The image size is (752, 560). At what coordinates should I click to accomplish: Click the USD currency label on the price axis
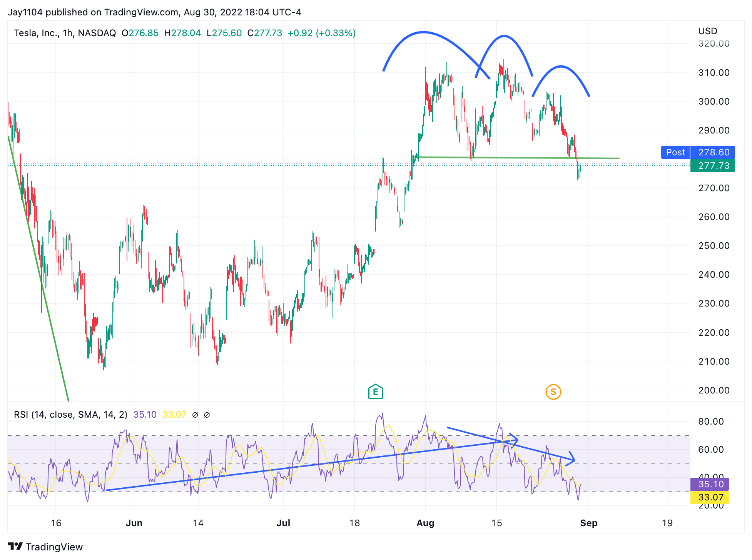coord(708,31)
